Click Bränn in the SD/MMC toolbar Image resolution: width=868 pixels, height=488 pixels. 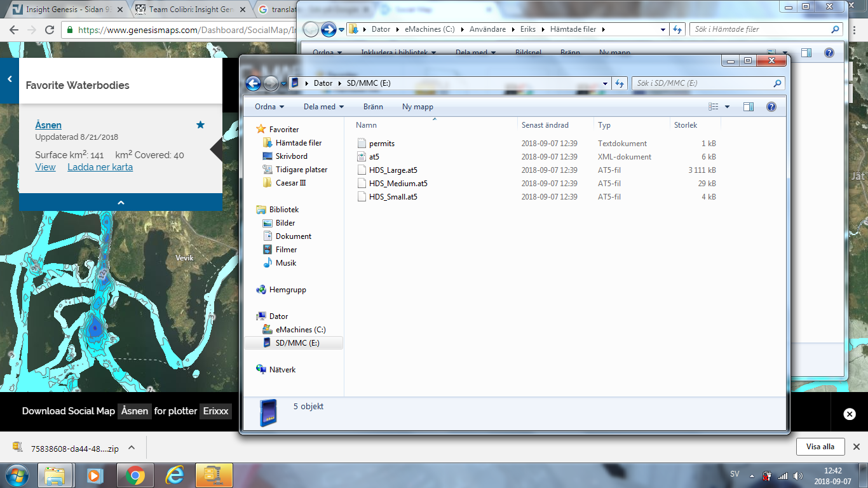pyautogui.click(x=373, y=107)
